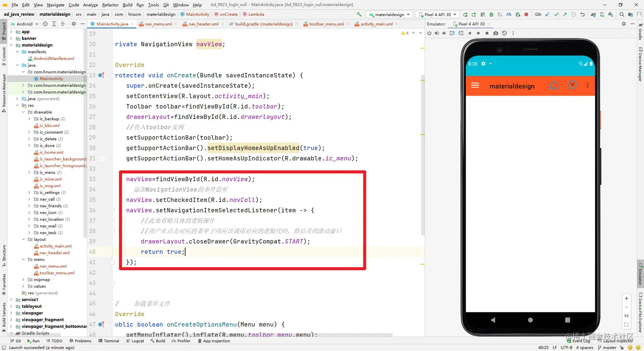This screenshot has height=351, width=644.
Task: Switch to toolbar_menu.xml editor tab
Action: pyautogui.click(x=326, y=24)
